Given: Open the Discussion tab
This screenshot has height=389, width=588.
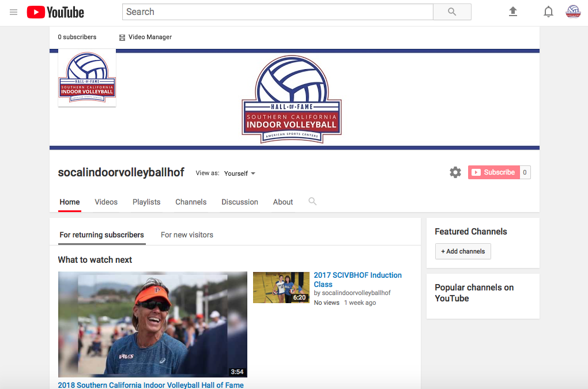Looking at the screenshot, I should [240, 202].
